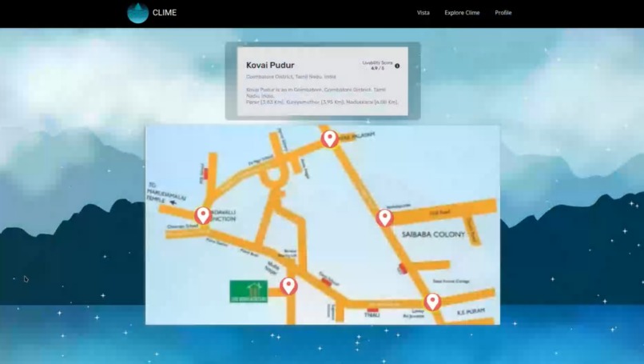Viewport: 644px width, 364px height.
Task: Click the green building logo on map
Action: point(248,292)
